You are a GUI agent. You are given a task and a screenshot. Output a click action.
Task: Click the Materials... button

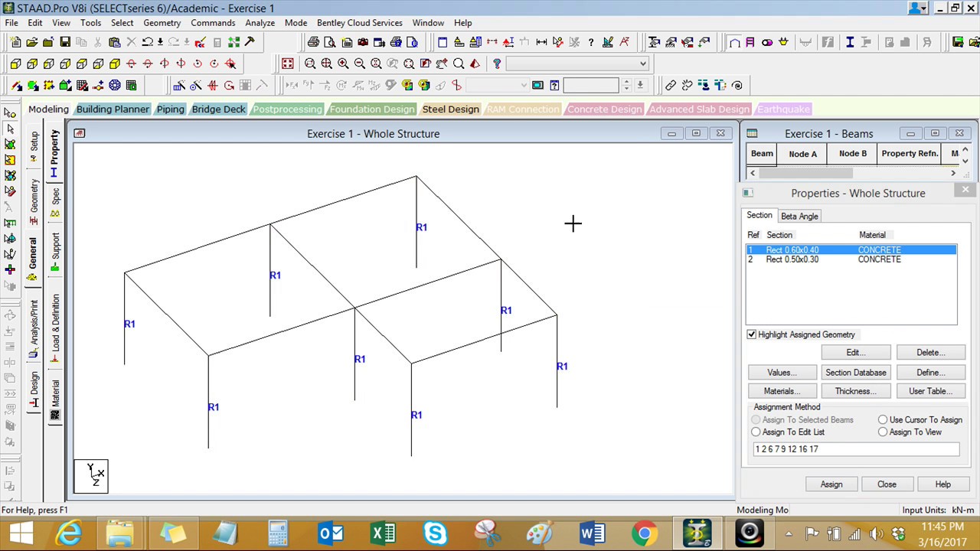pos(782,391)
